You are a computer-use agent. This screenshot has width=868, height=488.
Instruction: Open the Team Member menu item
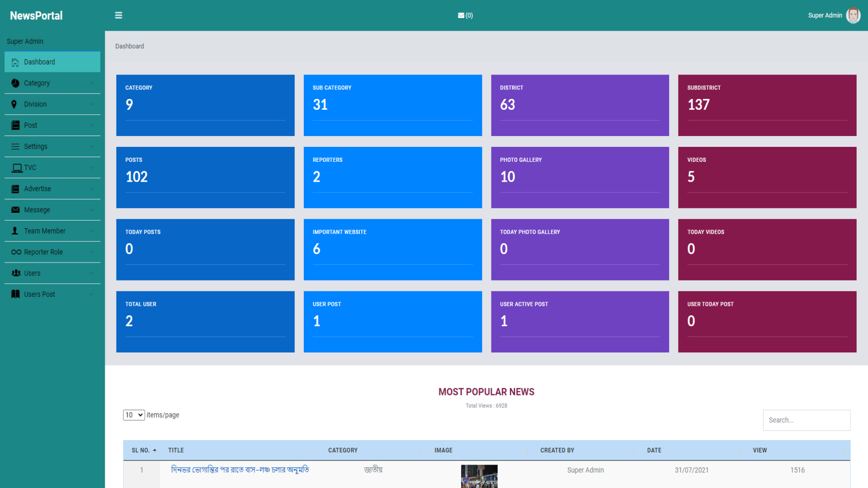(x=44, y=231)
